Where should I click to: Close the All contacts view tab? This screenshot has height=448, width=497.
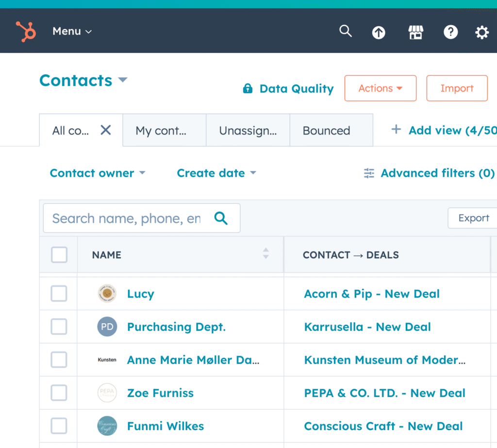click(x=105, y=130)
